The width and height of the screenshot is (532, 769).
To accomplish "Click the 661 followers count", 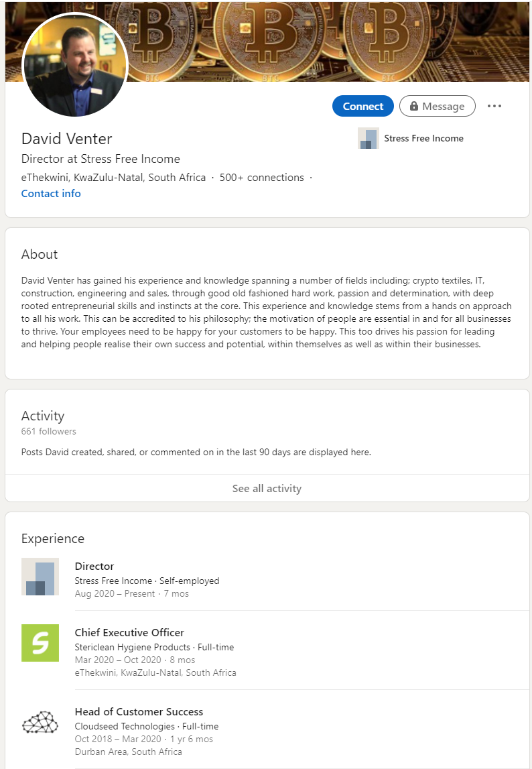I will [x=49, y=431].
